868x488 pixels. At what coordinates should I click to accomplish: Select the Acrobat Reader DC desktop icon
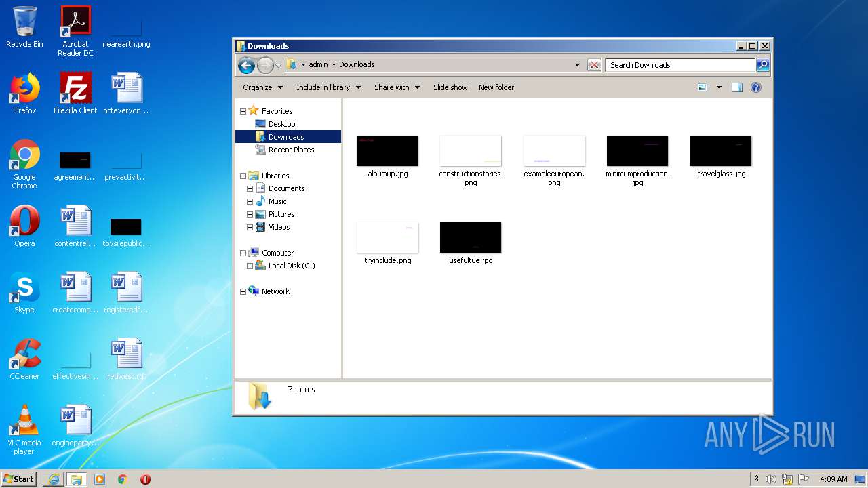75,31
